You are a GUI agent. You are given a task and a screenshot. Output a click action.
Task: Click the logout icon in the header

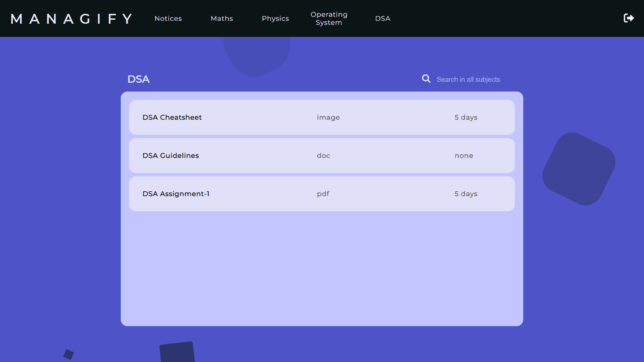click(x=629, y=18)
